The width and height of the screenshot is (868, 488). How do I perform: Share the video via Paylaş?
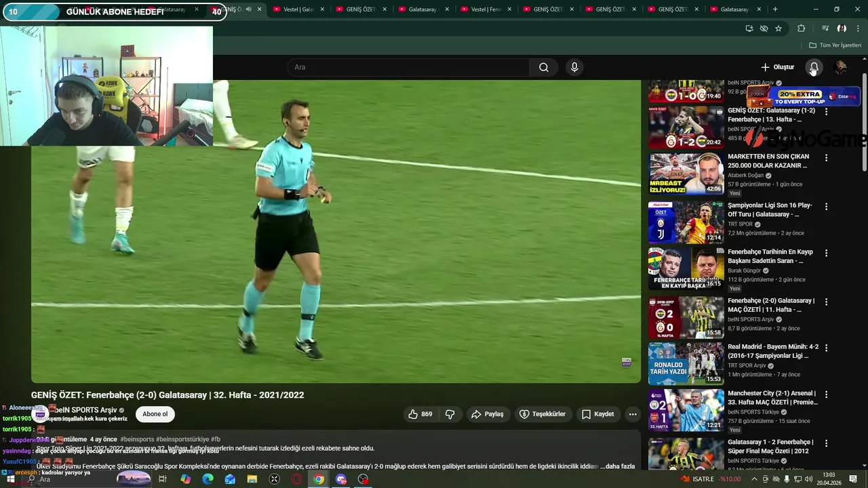tap(488, 414)
